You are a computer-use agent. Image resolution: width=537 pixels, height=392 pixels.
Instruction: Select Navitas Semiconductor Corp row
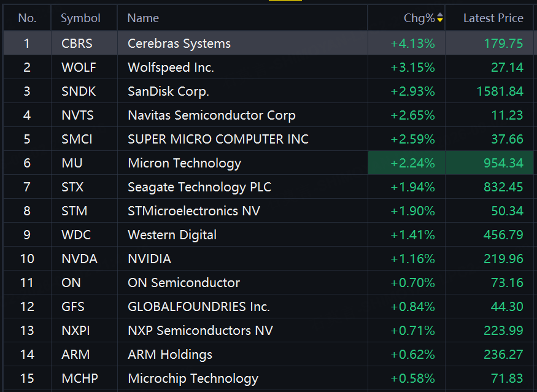coord(269,115)
